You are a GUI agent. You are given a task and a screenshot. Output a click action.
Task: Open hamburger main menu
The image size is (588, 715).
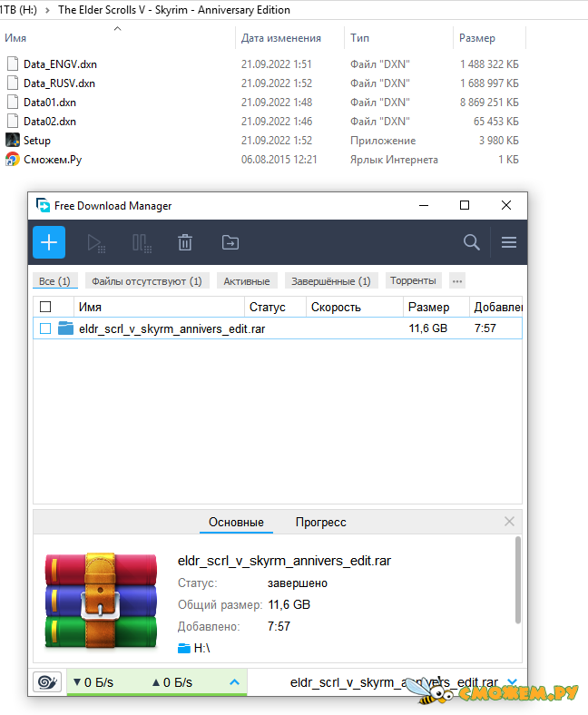[509, 242]
